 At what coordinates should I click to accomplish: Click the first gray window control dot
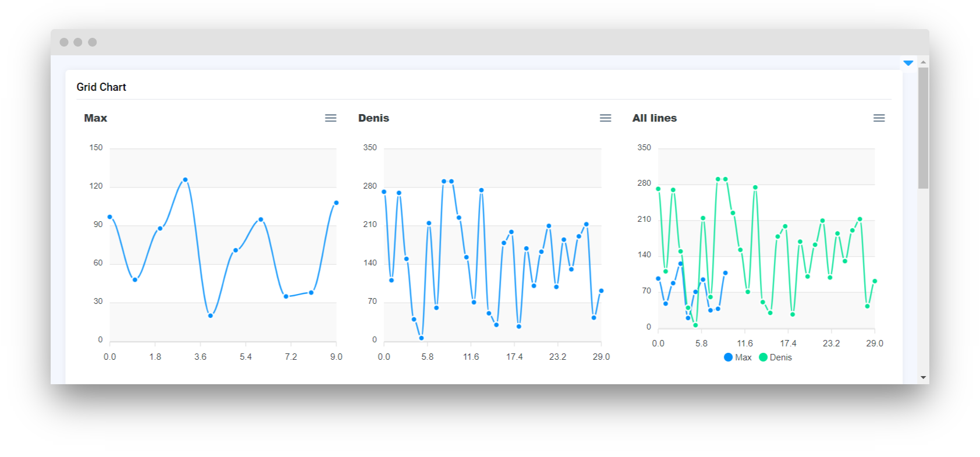coord(64,42)
